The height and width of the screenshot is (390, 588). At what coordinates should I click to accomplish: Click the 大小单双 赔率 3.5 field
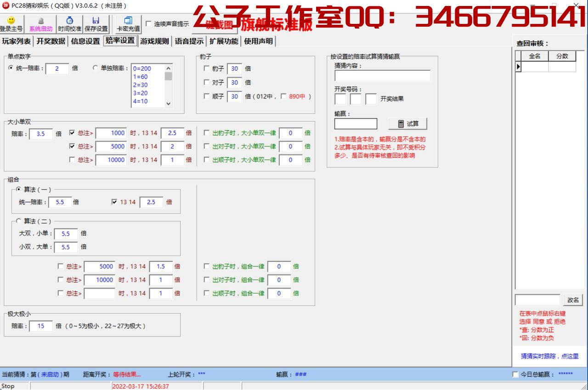pyautogui.click(x=41, y=134)
